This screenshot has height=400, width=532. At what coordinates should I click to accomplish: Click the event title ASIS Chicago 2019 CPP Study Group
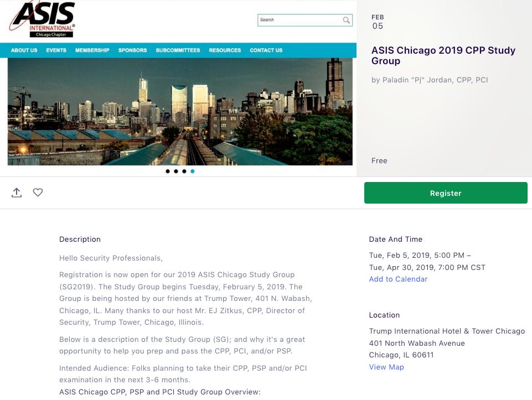(443, 55)
